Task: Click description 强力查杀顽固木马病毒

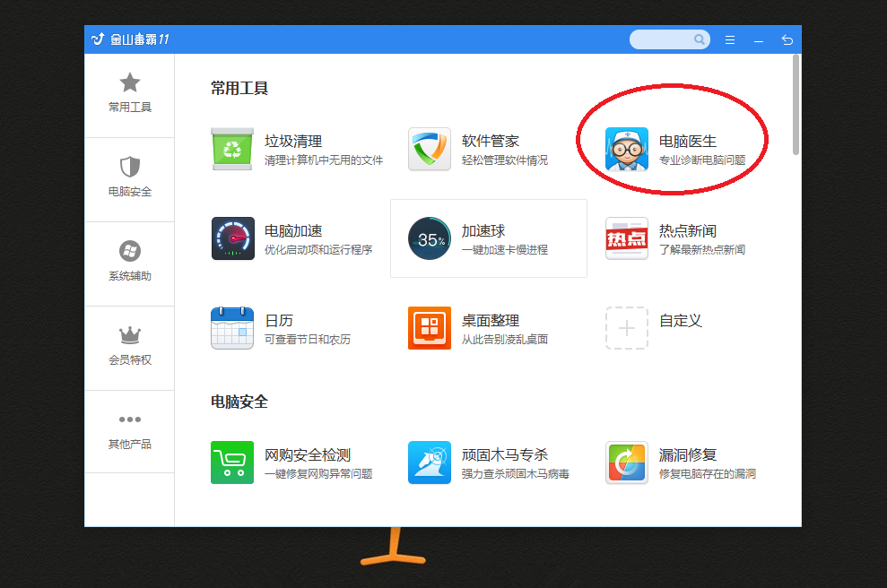Action: 516,474
